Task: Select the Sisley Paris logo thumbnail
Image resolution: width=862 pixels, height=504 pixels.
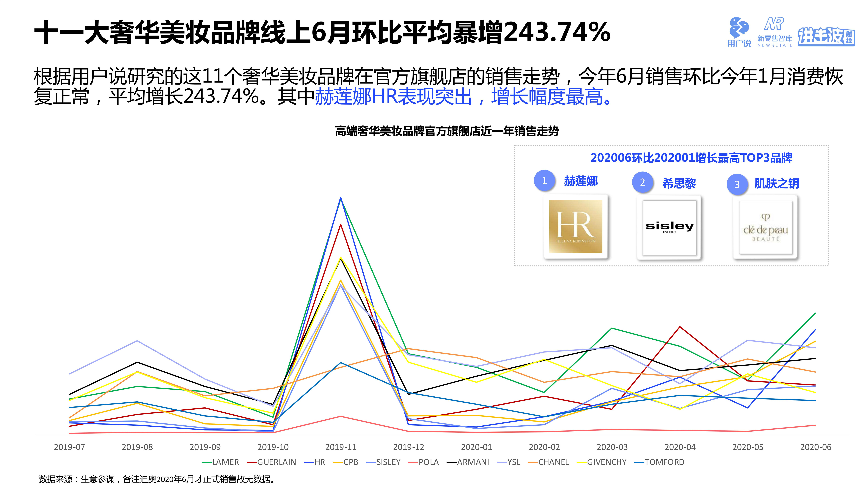Action: (669, 228)
